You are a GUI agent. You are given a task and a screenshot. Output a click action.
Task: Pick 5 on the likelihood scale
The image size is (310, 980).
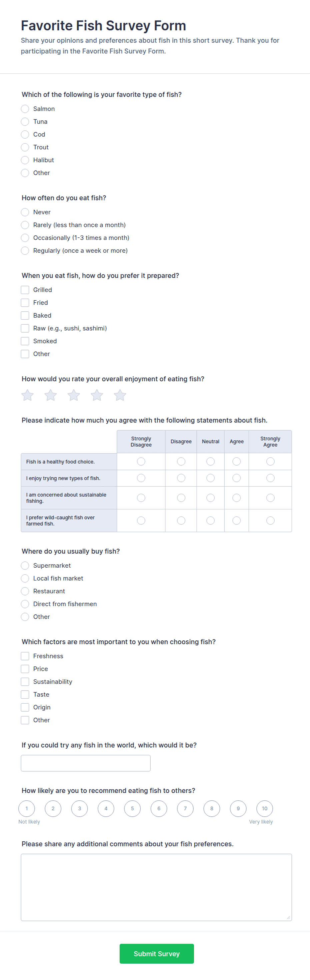pos(132,808)
